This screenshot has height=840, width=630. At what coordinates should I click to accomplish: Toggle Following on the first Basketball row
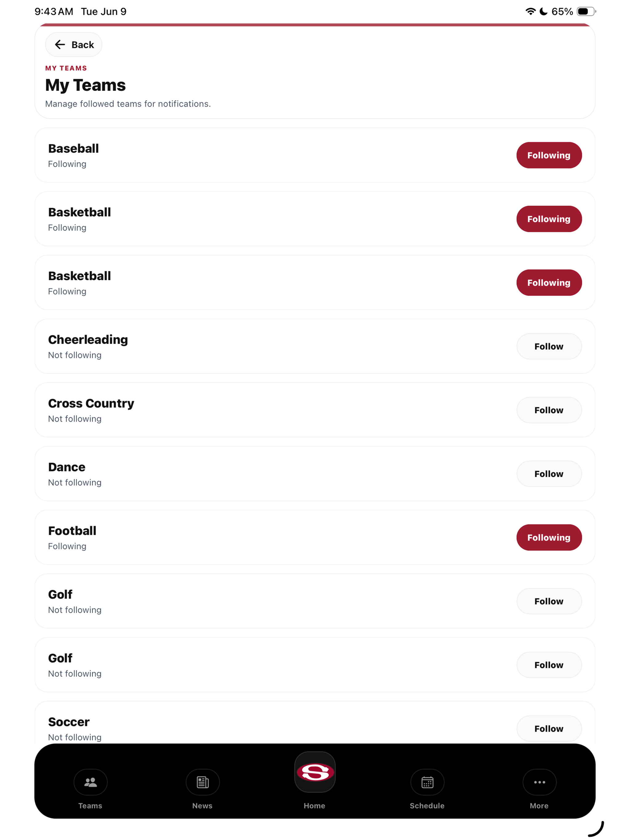(x=549, y=219)
